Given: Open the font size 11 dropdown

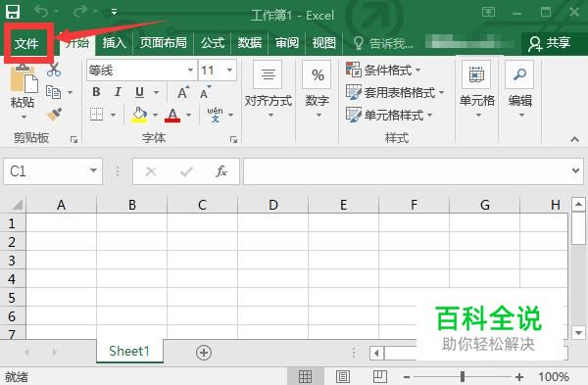Looking at the screenshot, I should pos(229,71).
